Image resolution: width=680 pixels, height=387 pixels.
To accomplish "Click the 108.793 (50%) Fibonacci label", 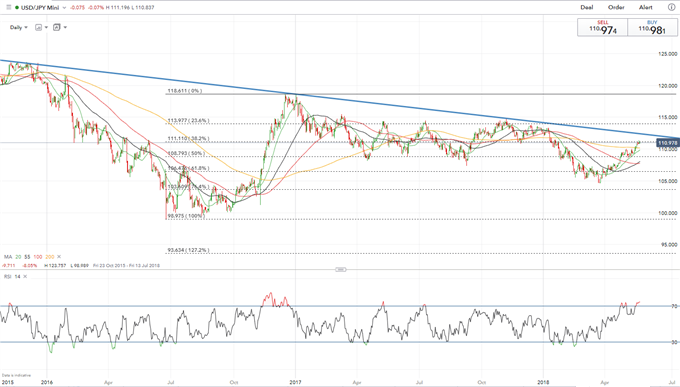I will [x=186, y=154].
